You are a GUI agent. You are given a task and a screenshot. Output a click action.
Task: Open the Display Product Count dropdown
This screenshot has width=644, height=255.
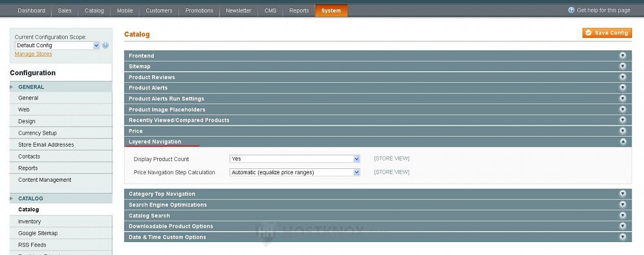[294, 159]
